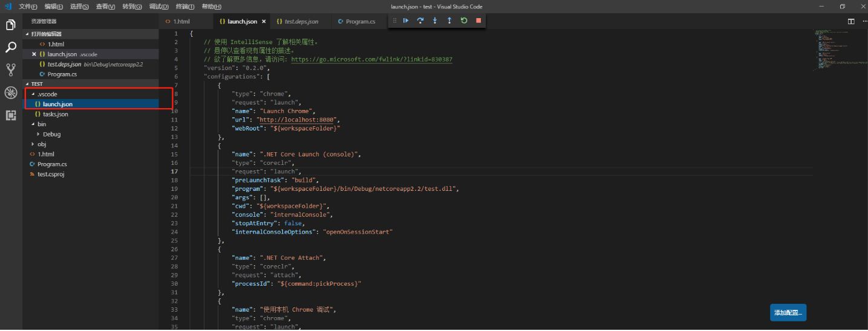
Task: Open the Search view in activity bar
Action: point(10,47)
